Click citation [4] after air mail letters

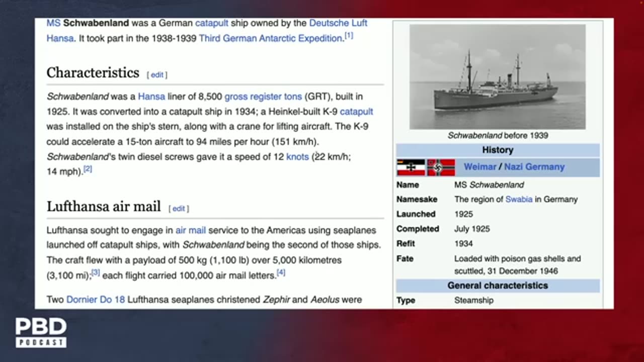[281, 273]
